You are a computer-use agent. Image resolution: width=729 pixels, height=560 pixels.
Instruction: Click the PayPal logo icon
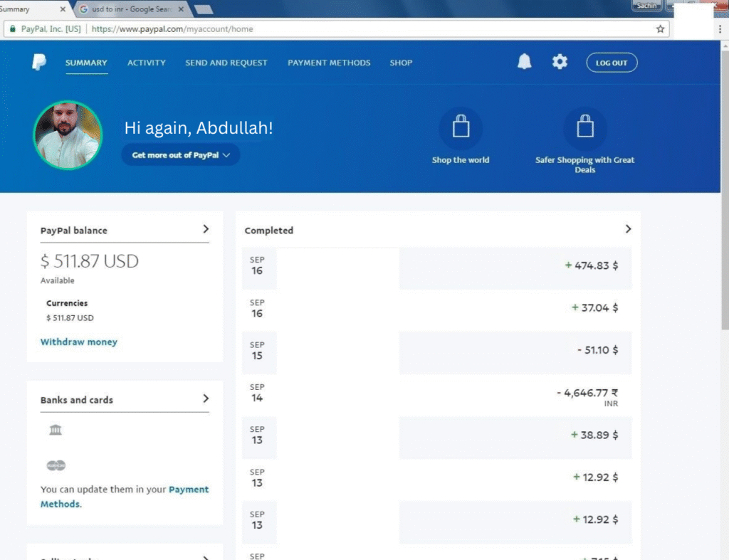coord(38,63)
